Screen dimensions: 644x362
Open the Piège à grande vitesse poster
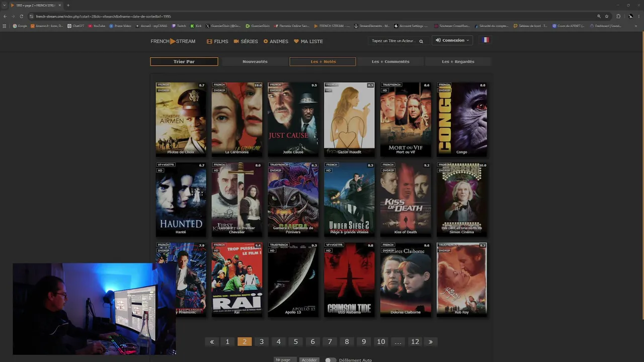[x=349, y=199]
